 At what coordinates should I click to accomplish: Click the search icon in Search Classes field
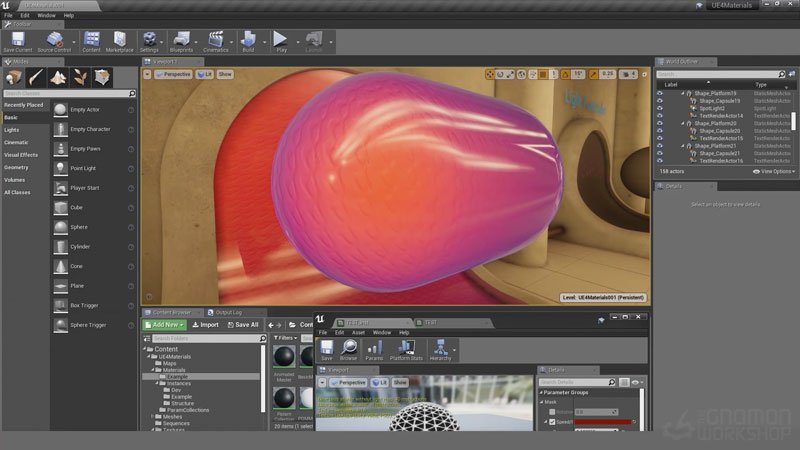point(132,93)
